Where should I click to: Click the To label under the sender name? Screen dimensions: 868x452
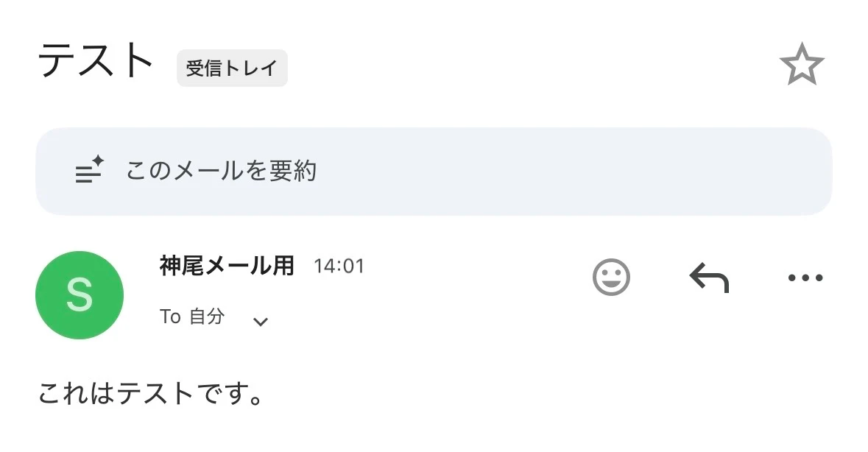click(x=170, y=317)
